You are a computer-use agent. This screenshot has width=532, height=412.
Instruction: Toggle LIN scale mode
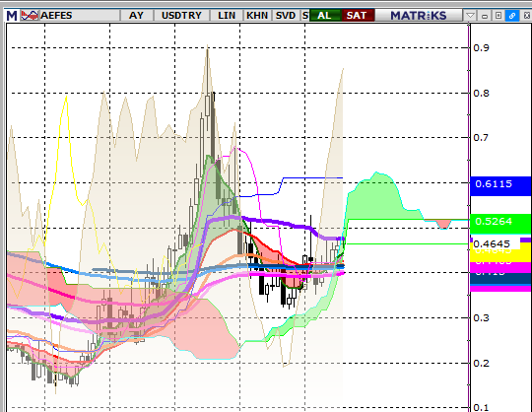point(227,16)
